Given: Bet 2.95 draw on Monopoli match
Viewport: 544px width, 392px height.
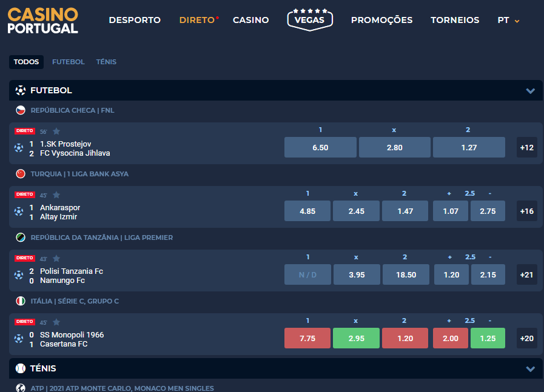Looking at the screenshot, I should [x=357, y=338].
